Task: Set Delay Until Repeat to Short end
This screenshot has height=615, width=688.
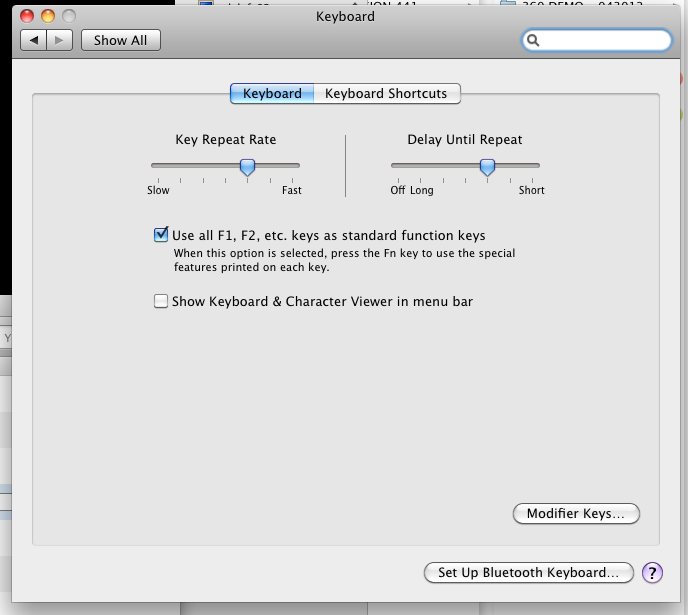Action: tap(532, 166)
